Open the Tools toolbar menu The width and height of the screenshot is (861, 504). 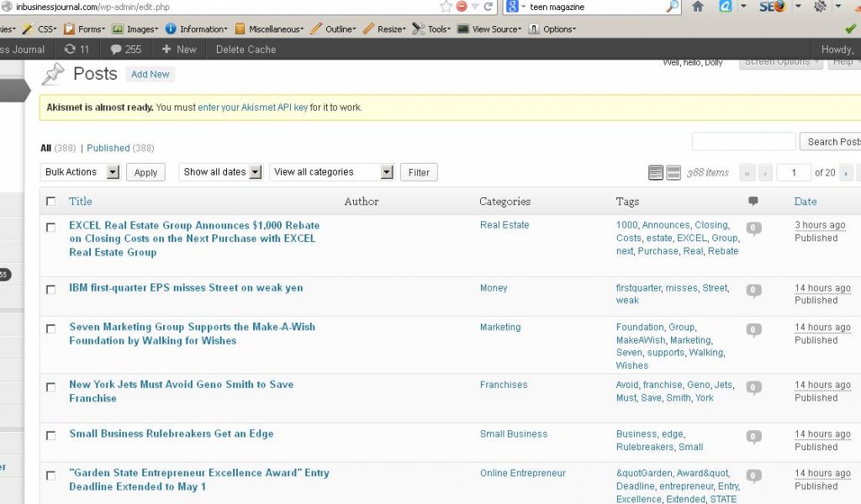point(431,29)
